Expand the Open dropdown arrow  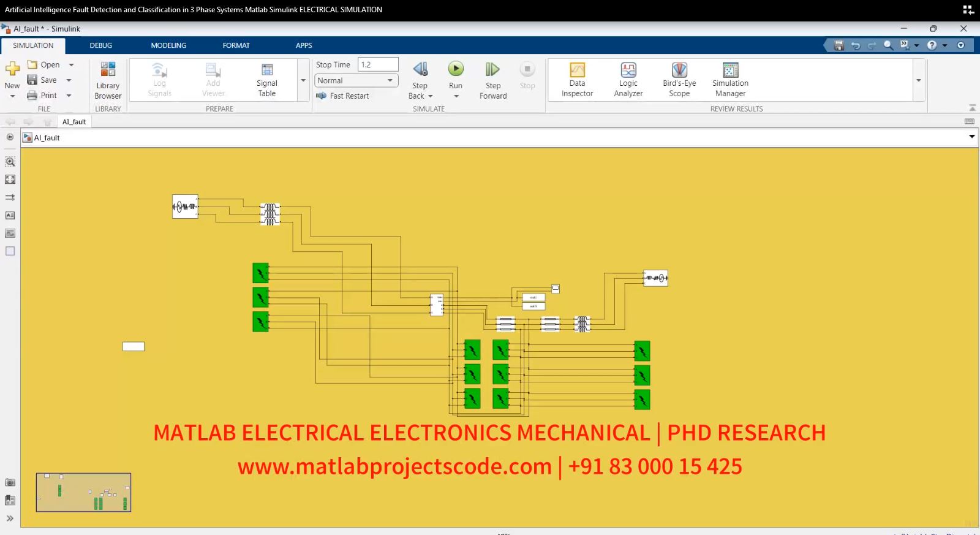[71, 64]
